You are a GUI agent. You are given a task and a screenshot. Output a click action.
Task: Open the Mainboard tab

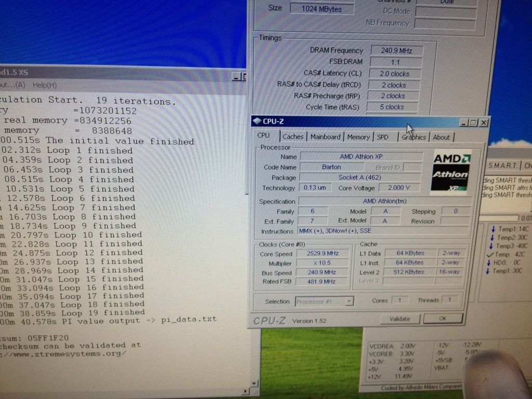tap(325, 137)
